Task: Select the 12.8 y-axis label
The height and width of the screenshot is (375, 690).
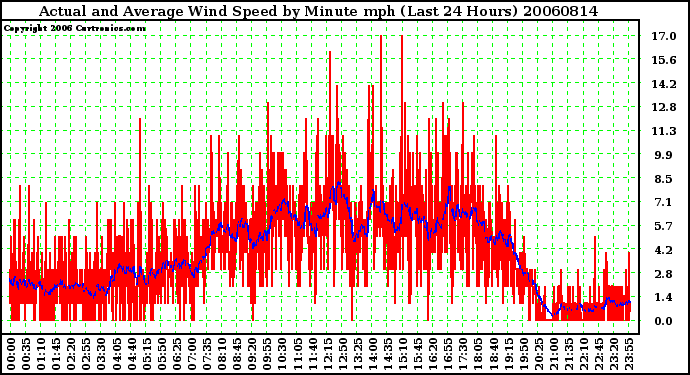Action: coord(664,107)
